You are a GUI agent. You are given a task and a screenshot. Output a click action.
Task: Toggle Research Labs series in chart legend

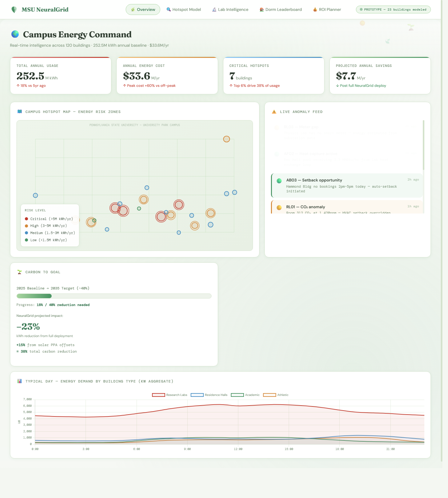(170, 395)
